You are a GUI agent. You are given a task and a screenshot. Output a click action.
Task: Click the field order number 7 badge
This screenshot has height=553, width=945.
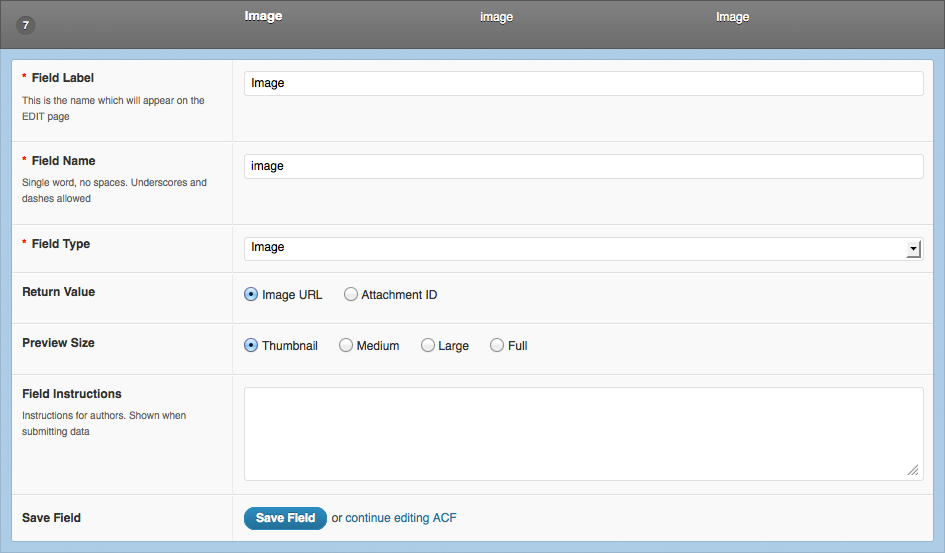[25, 25]
